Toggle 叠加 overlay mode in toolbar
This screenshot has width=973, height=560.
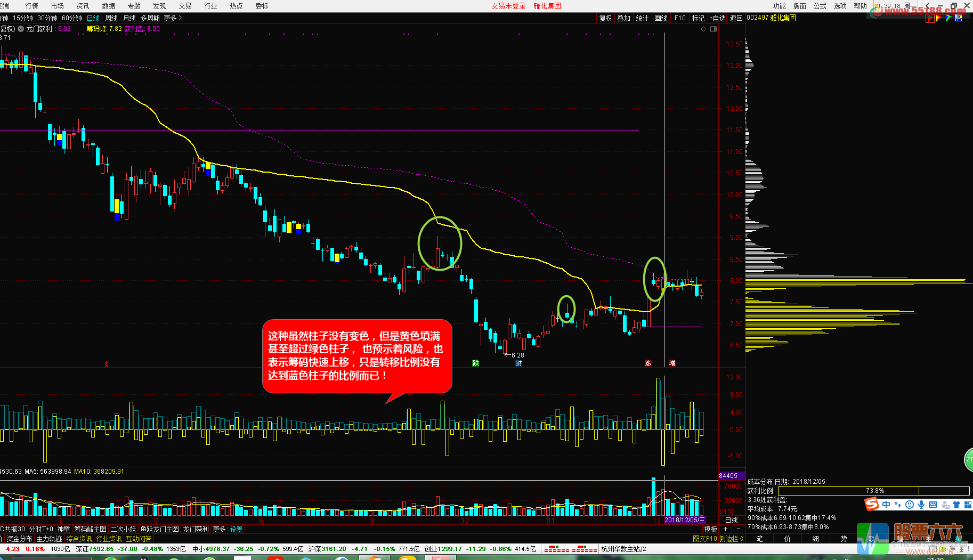623,18
